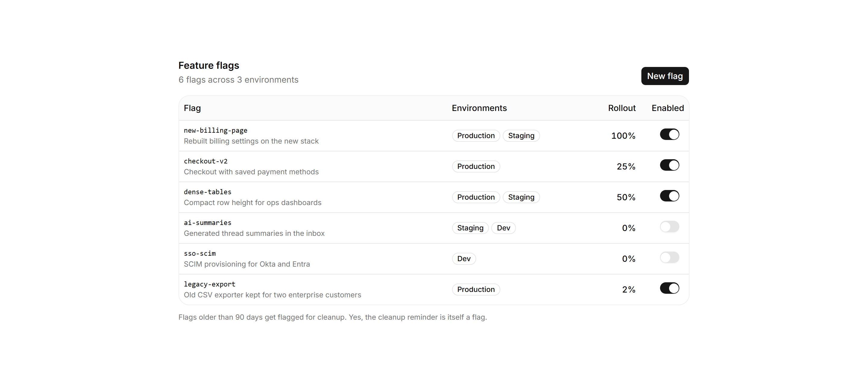The height and width of the screenshot is (380, 868).
Task: Switch off the legacy-export toggle
Action: (669, 288)
